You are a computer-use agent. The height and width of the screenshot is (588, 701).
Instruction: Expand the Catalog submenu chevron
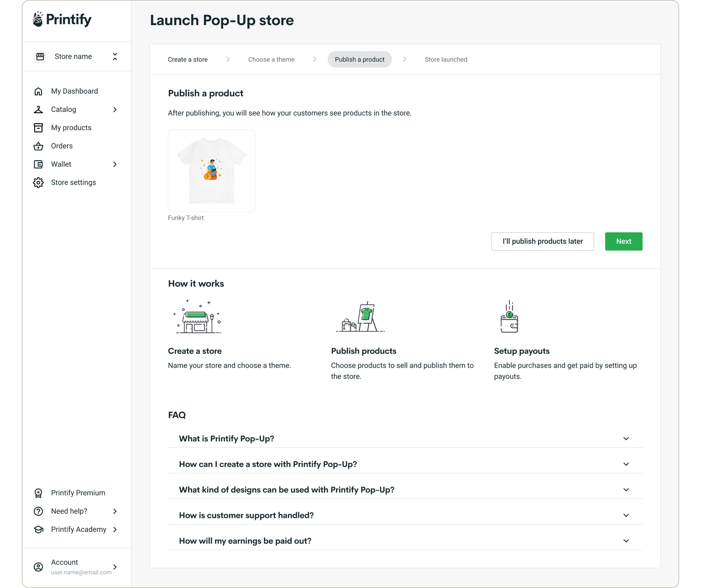point(115,110)
